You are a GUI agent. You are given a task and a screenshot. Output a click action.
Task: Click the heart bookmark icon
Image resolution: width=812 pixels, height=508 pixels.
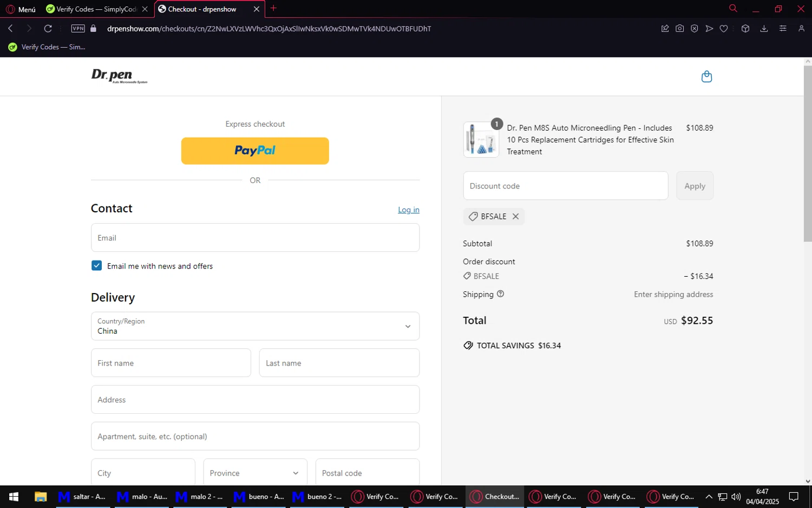[x=724, y=28]
